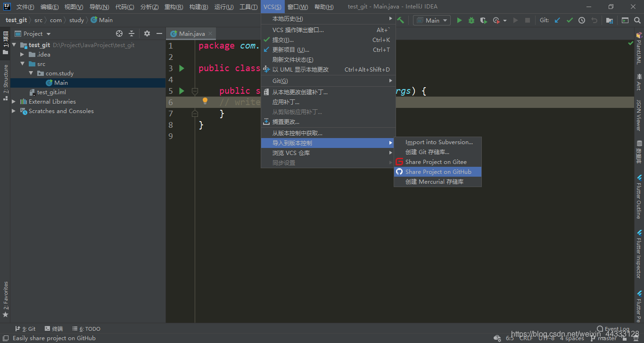Expand the .idea folder
Viewport: 644px width, 343px height.
point(22,55)
